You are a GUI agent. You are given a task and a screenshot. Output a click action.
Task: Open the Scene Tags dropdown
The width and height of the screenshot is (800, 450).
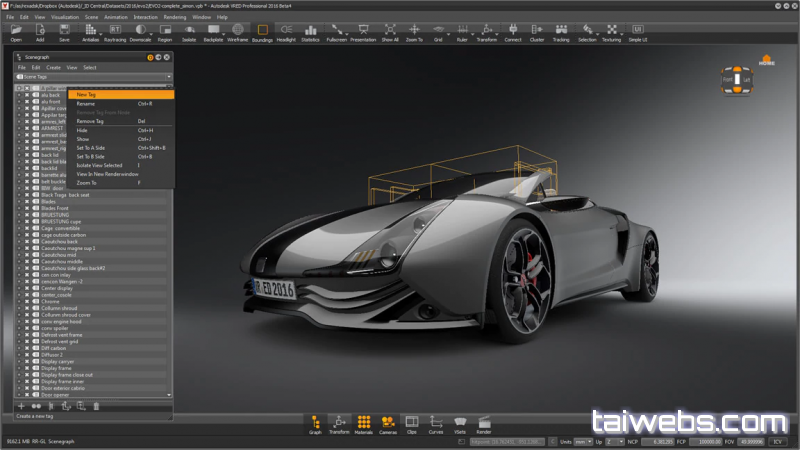tap(169, 76)
